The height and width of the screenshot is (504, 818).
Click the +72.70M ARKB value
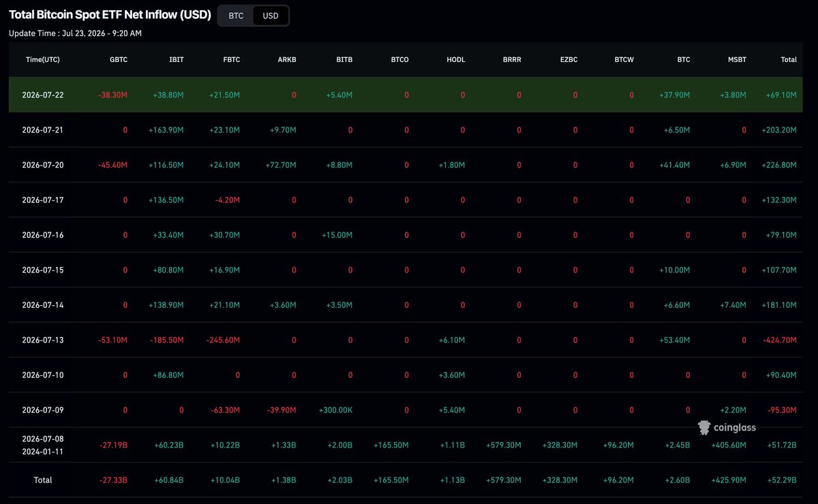pyautogui.click(x=280, y=165)
